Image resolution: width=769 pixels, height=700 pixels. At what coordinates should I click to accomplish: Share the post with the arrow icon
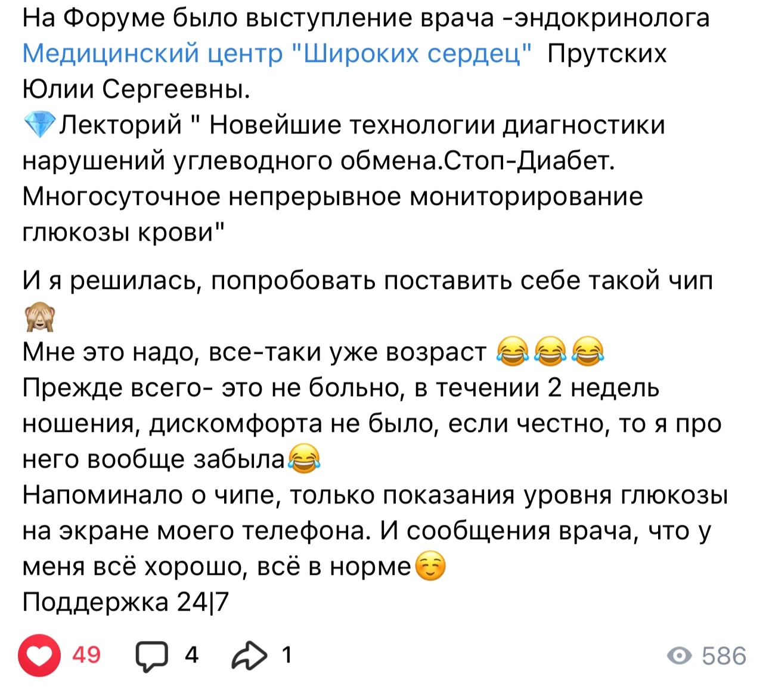point(249,656)
